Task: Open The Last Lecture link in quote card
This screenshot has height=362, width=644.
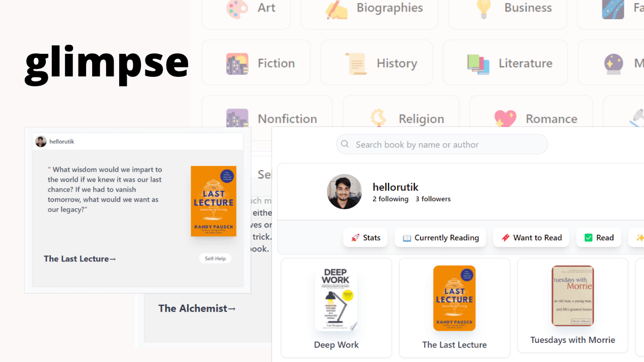Action: point(80,259)
